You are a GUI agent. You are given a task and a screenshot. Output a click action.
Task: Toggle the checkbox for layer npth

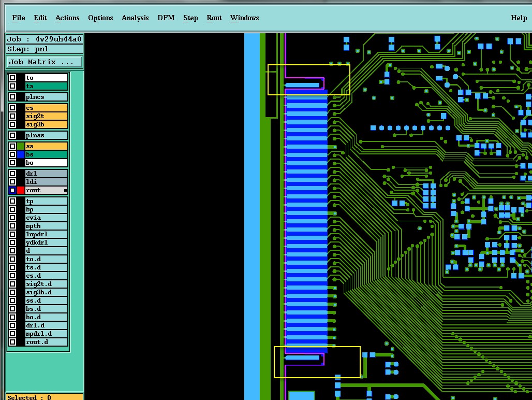pos(12,226)
